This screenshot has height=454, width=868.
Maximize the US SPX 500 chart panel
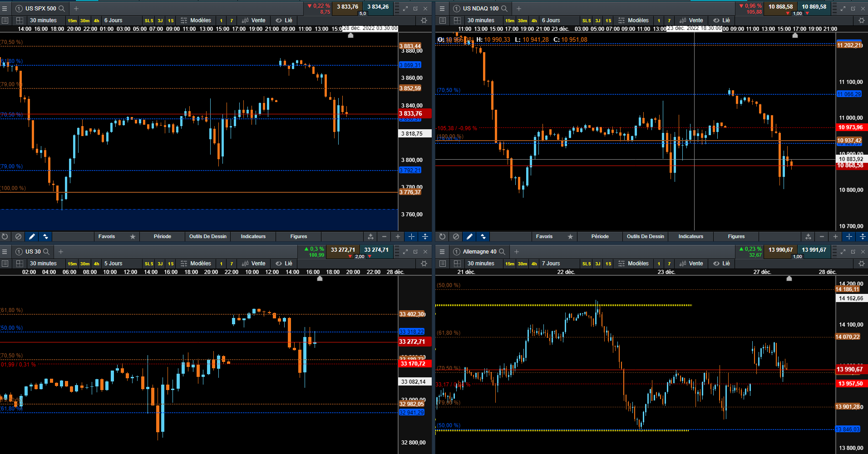405,9
